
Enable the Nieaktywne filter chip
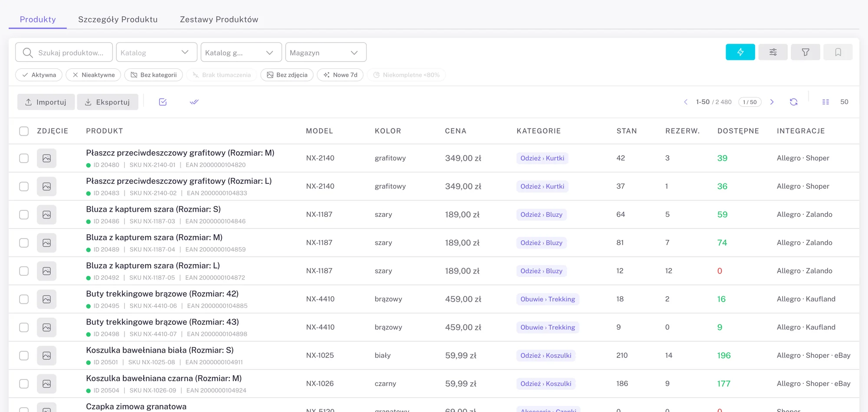click(x=93, y=75)
